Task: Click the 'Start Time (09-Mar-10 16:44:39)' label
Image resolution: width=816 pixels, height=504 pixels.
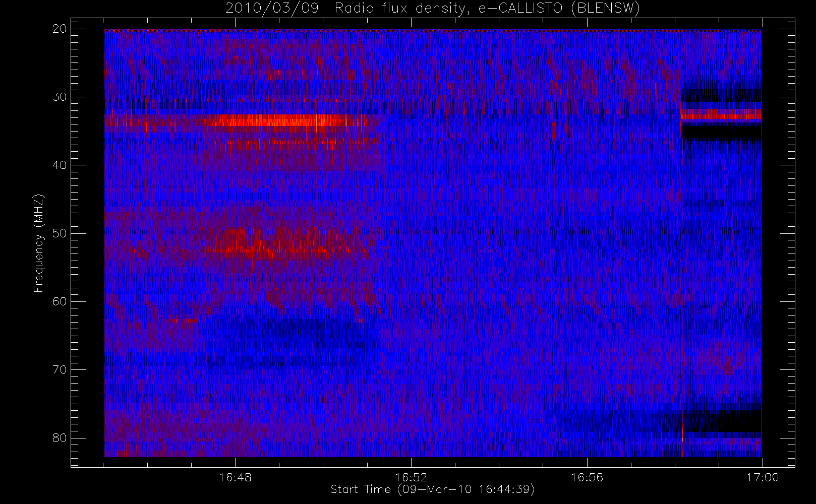Action: click(x=433, y=489)
